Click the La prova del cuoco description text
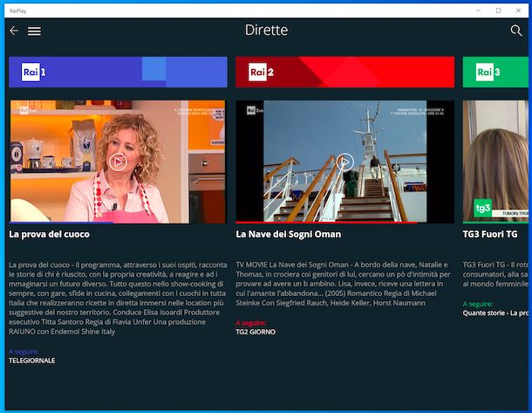This screenshot has width=532, height=413. [118, 299]
